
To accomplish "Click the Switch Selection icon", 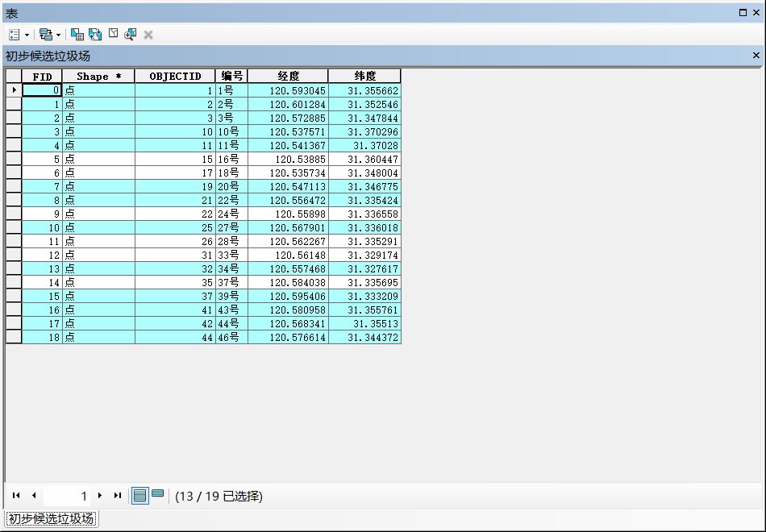I will tap(95, 34).
